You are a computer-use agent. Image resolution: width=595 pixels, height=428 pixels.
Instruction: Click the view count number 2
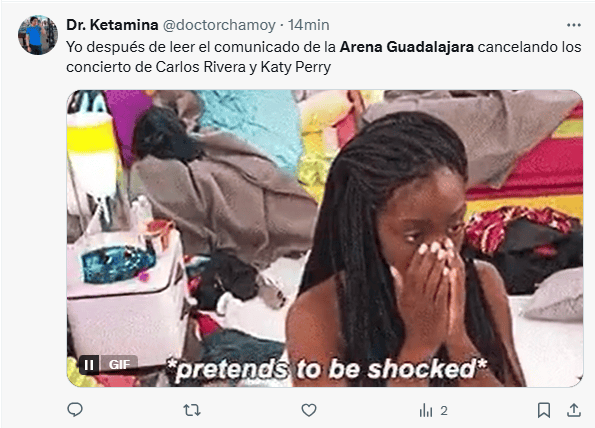pyautogui.click(x=444, y=411)
